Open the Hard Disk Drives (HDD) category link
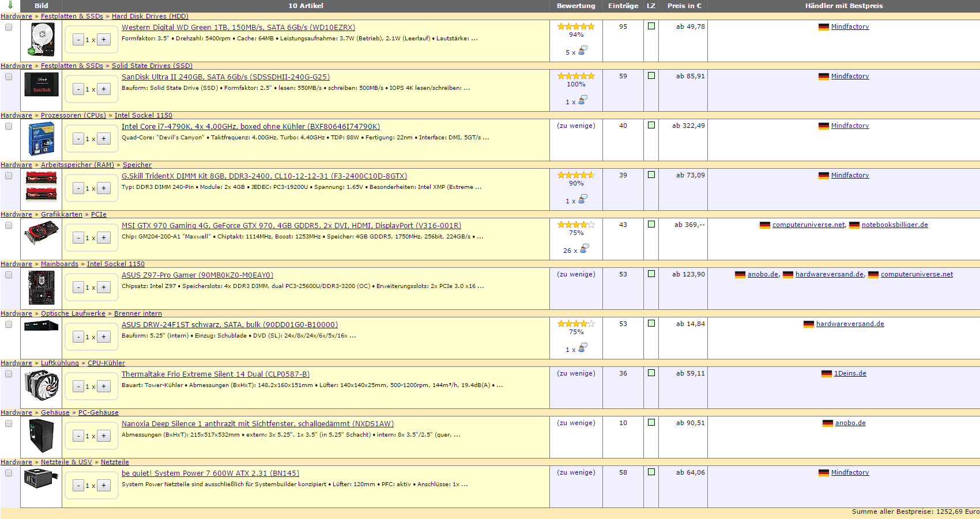 point(150,16)
